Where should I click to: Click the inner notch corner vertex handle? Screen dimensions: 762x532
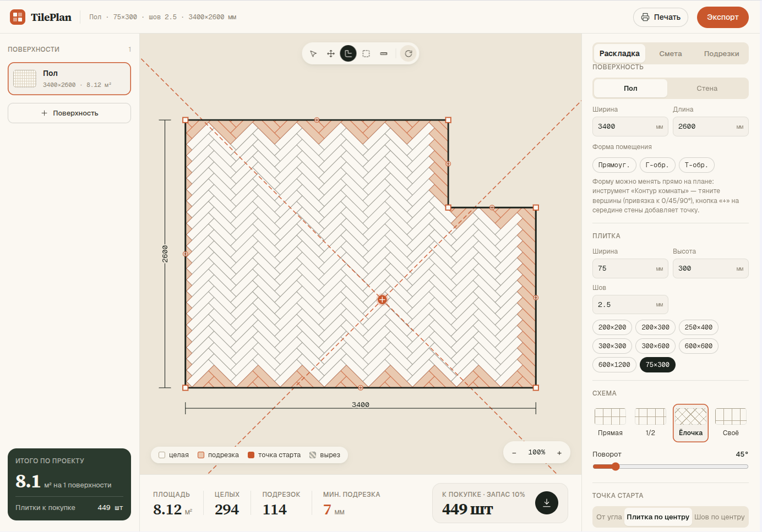click(448, 208)
